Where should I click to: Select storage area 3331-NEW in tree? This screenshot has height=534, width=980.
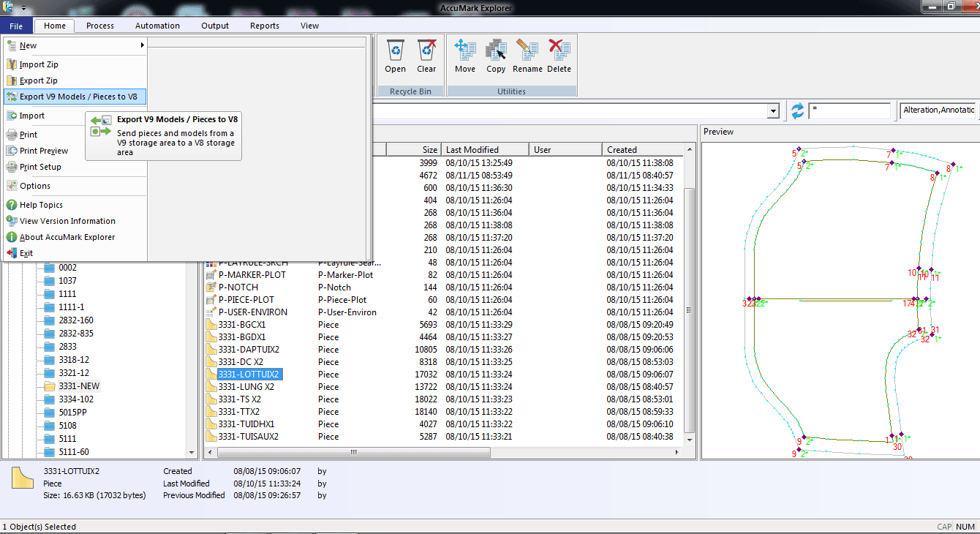79,386
